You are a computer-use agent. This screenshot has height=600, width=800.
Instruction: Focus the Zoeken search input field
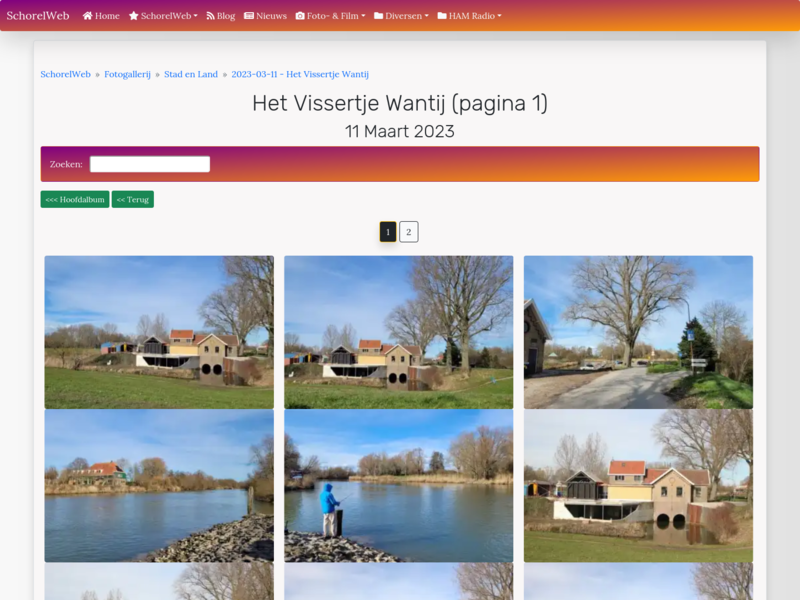tap(150, 164)
